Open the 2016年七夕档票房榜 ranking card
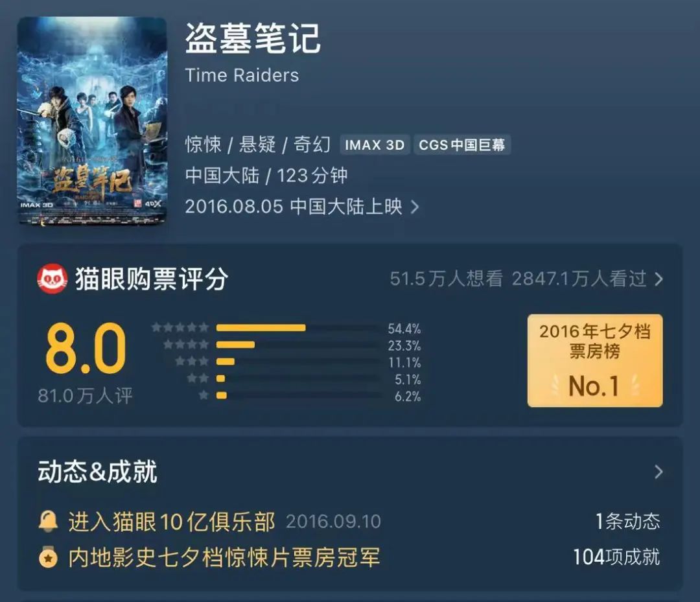Screen dimensions: 700x602 pos(594,360)
